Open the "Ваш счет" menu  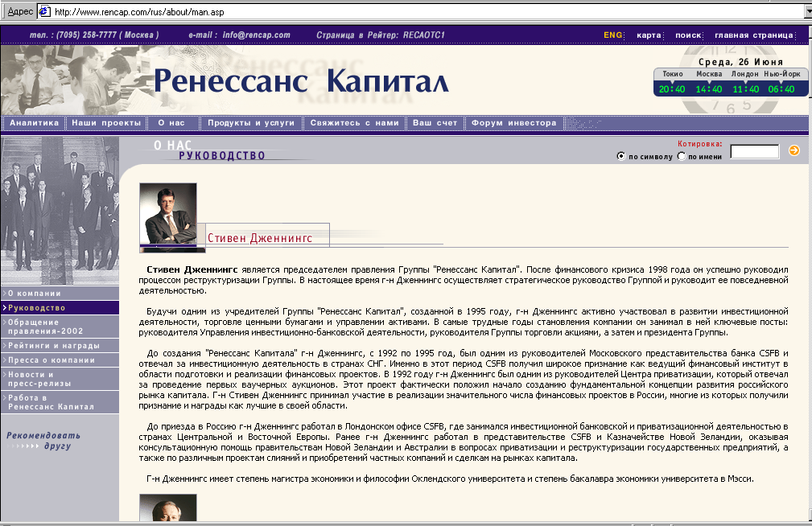(x=435, y=123)
